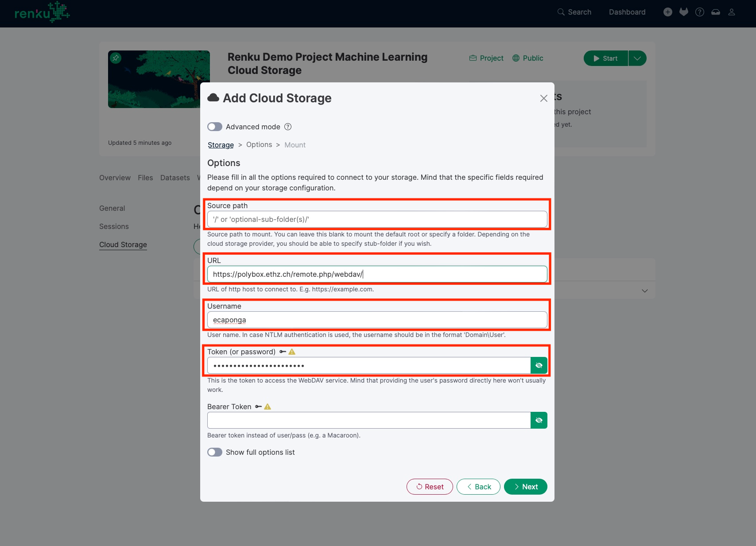Click the Reset button

click(x=430, y=487)
